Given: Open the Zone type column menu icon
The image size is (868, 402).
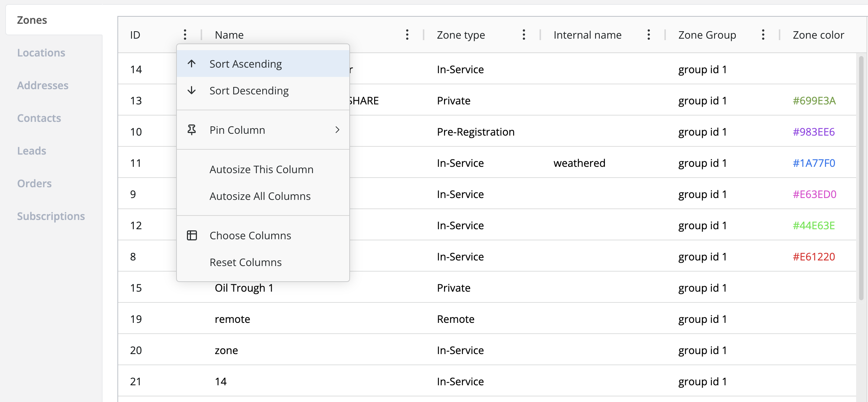Looking at the screenshot, I should (524, 35).
